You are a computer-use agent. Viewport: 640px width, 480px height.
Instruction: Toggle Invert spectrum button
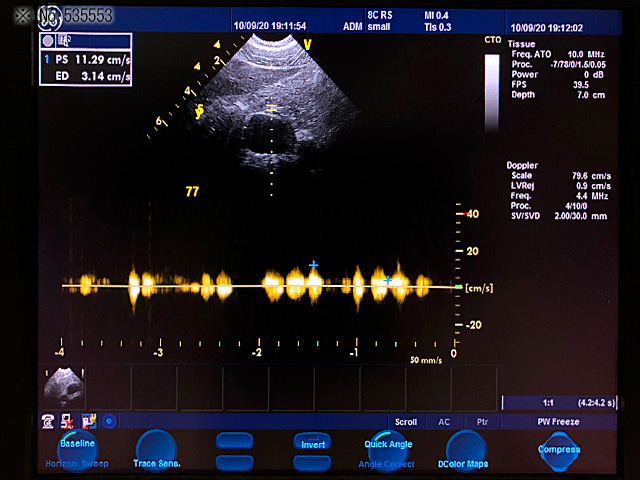312,443
